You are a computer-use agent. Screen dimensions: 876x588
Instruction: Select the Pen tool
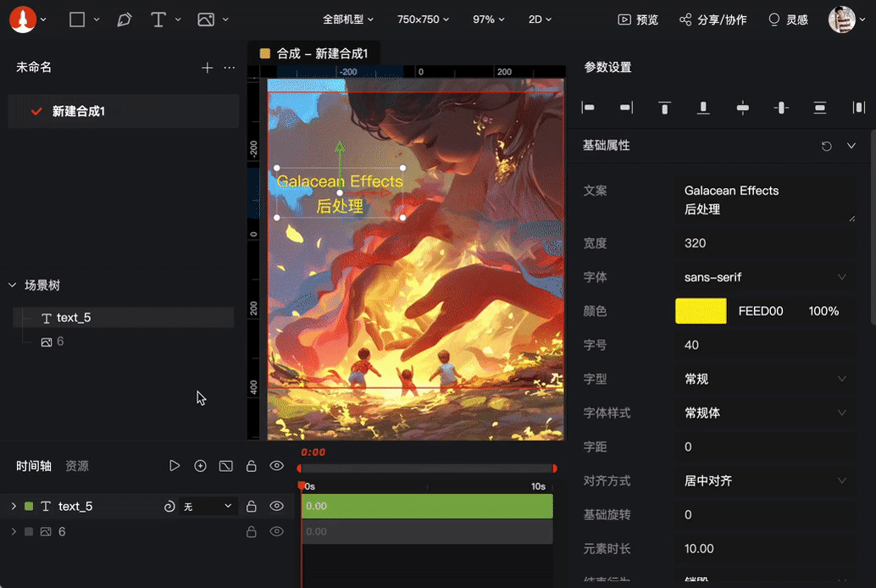(124, 19)
